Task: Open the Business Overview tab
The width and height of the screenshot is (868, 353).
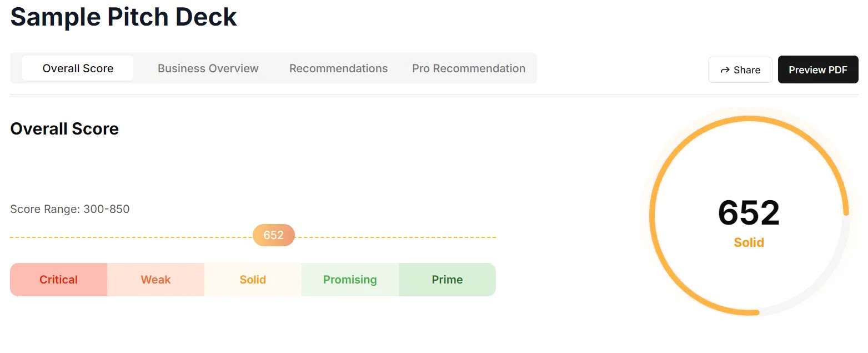Action: point(208,68)
